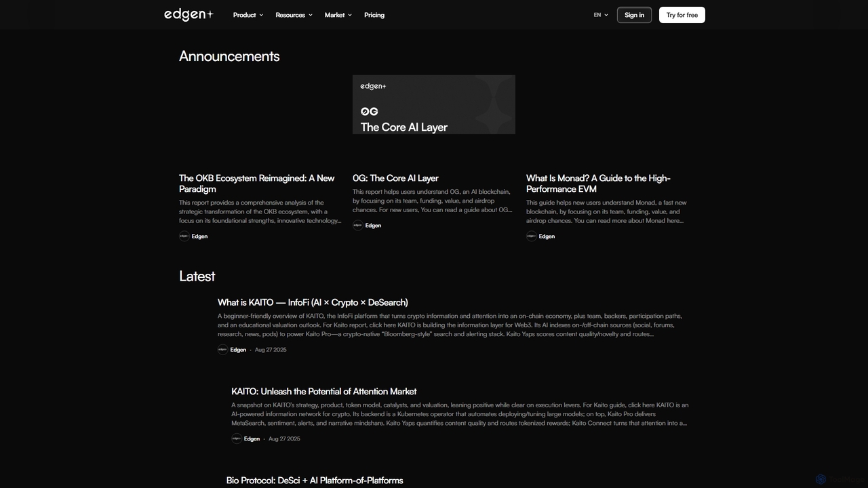Click the edgen+ logo in header
Viewport: 868px width, 488px height.
189,15
